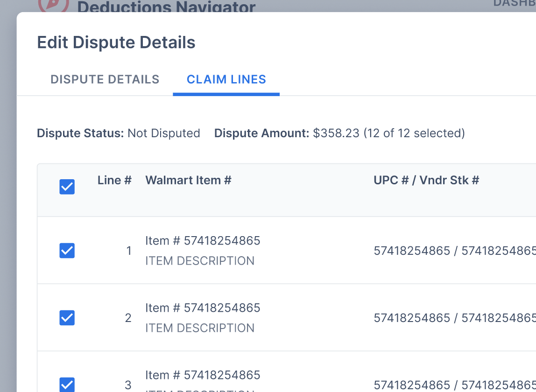Deselect the checkbox for claim line 2

point(67,318)
